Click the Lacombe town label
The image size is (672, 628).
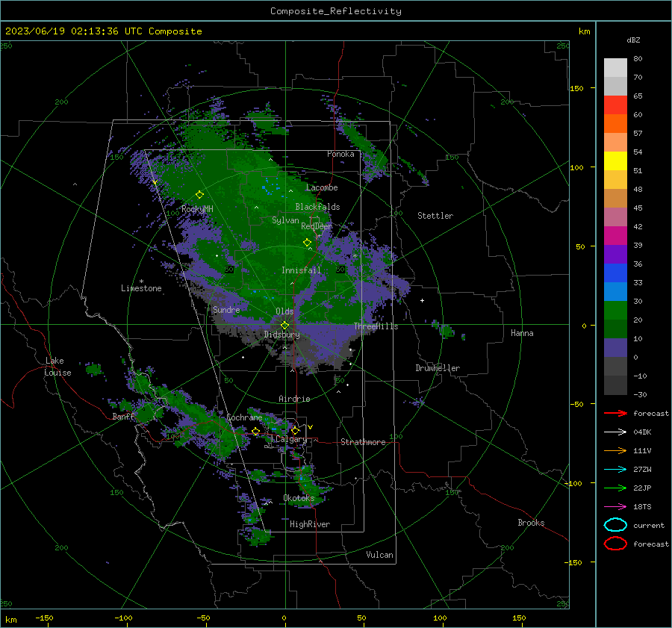coord(322,187)
